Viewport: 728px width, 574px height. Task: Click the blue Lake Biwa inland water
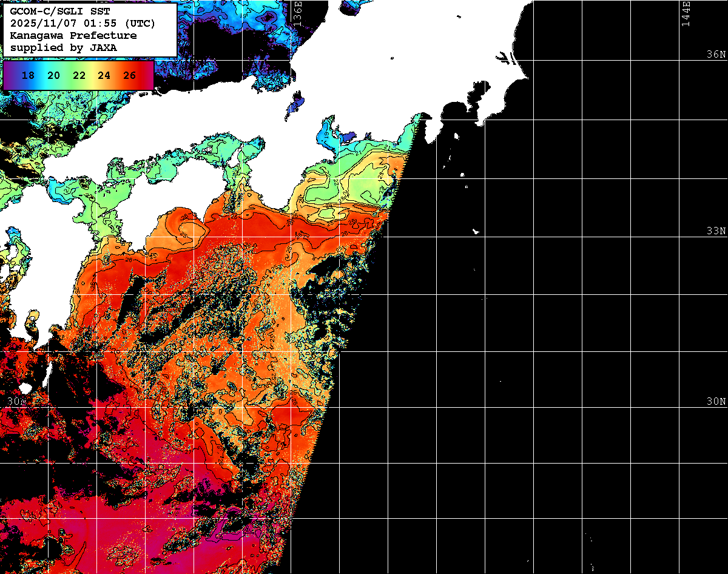tap(296, 103)
